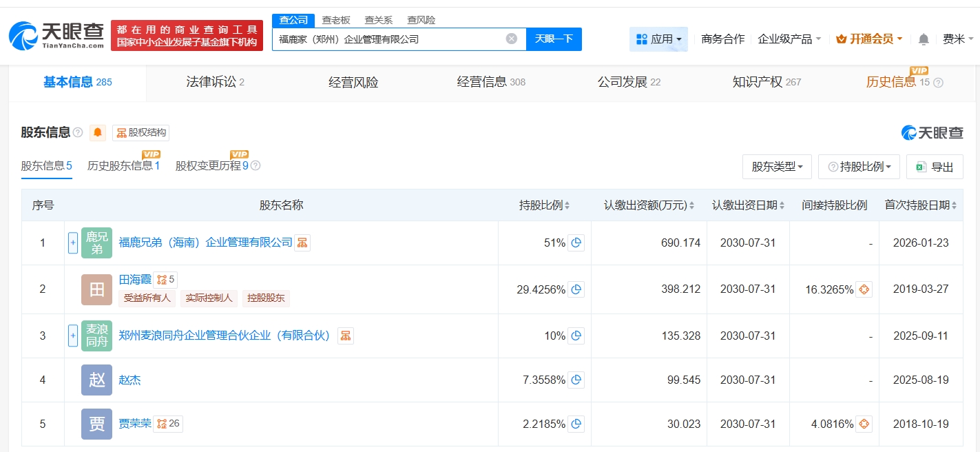
Task: Click indirect holding icon beside 16.3265%
Action: [x=864, y=289]
